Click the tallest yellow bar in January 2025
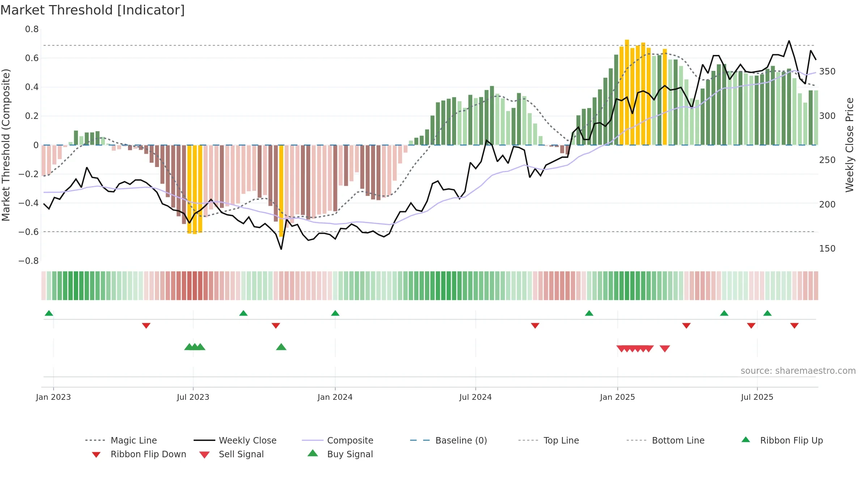Image resolution: width=868 pixels, height=488 pixels. tap(627, 92)
